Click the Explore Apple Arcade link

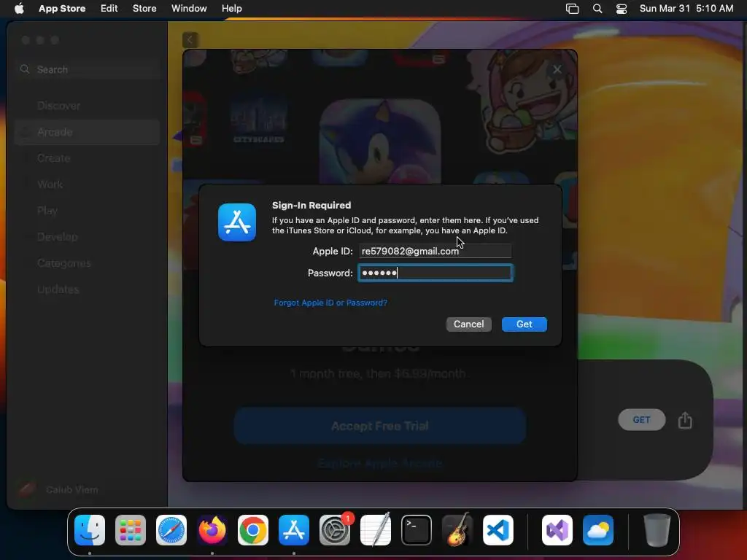(379, 463)
